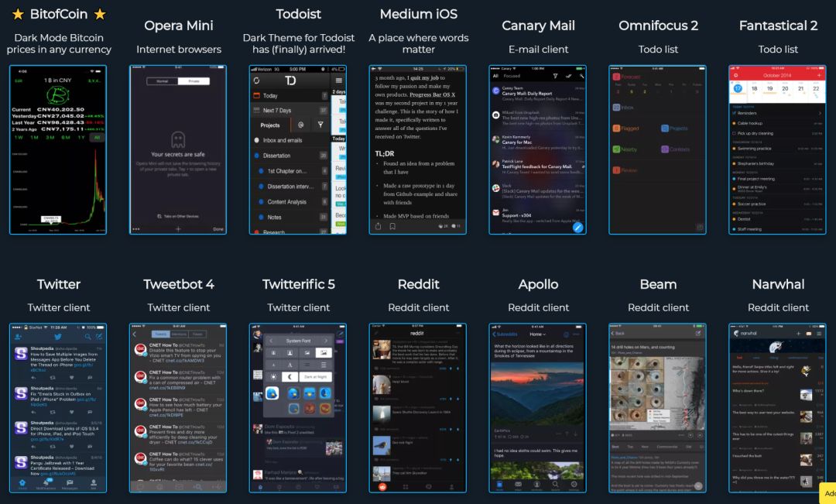
Task: Switch Opera Mini to Private mode
Action: pos(194,81)
